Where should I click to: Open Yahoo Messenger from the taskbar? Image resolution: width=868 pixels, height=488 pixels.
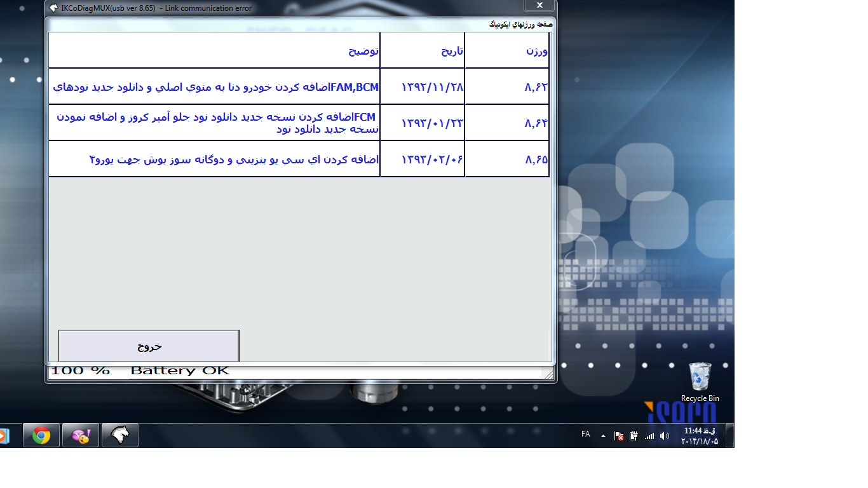pyautogui.click(x=81, y=436)
